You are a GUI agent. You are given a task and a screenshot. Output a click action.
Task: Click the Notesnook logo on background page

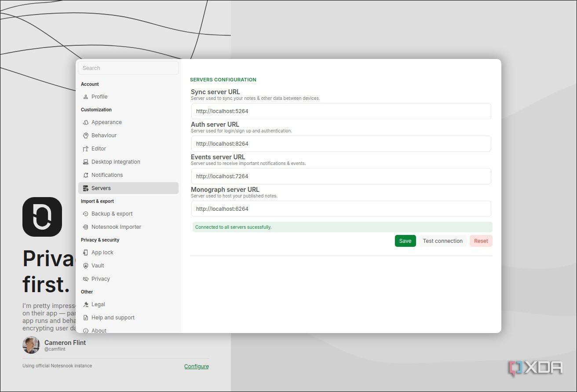click(42, 217)
